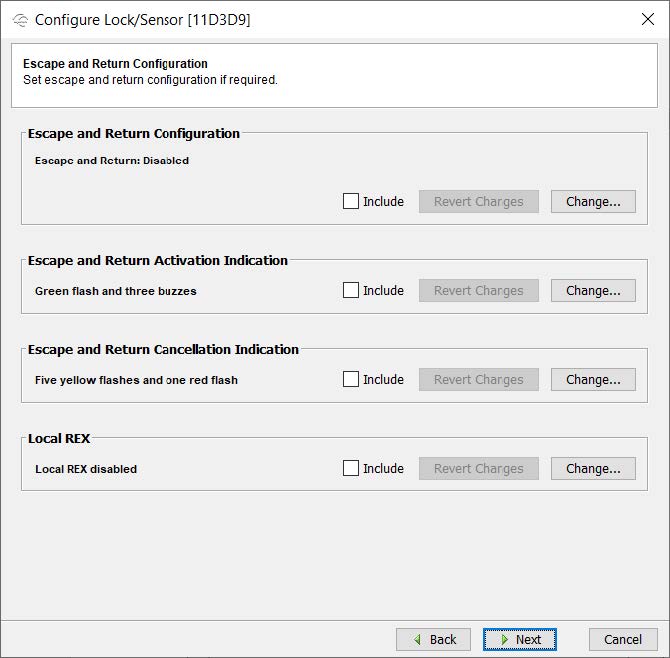Enable Include for Escape and Return Configuration
This screenshot has height=658, width=670.
pos(351,201)
